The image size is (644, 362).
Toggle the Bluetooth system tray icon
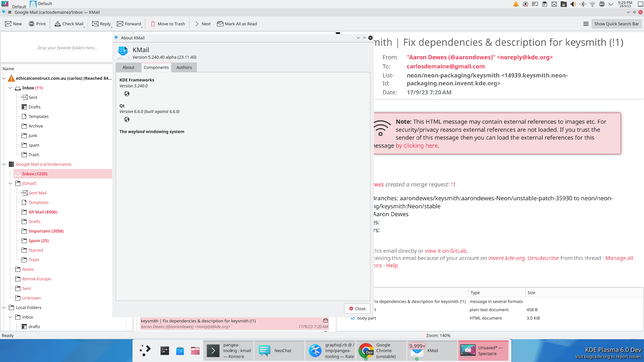click(x=582, y=4)
